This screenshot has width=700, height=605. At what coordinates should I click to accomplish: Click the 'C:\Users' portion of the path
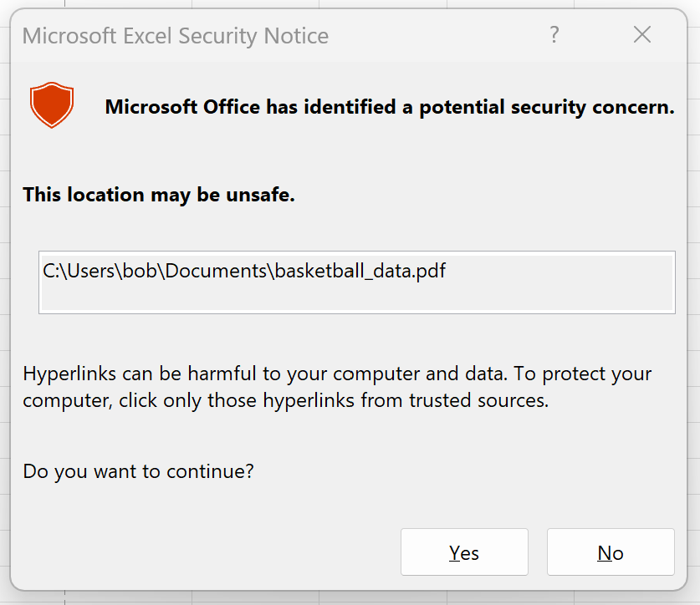click(x=80, y=271)
